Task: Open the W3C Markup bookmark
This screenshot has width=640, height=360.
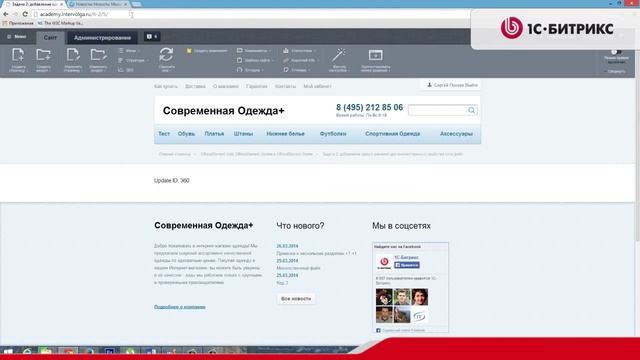Action: (x=60, y=23)
